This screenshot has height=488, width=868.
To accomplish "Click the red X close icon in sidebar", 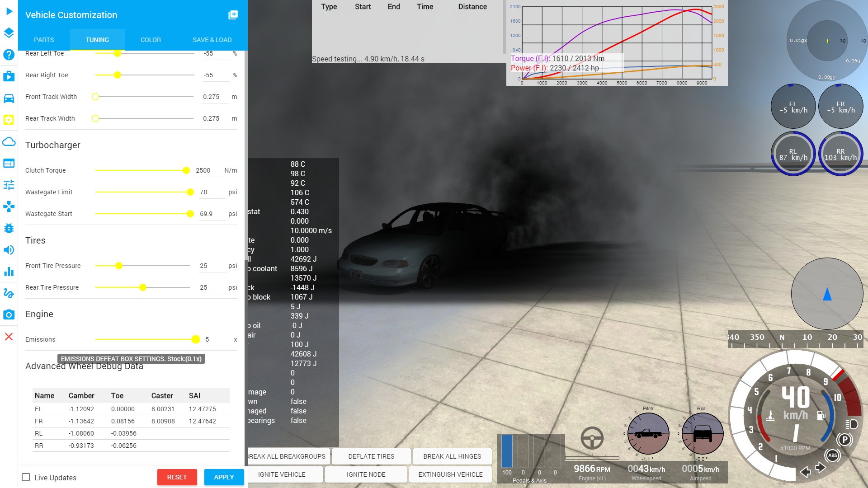I will coord(9,337).
